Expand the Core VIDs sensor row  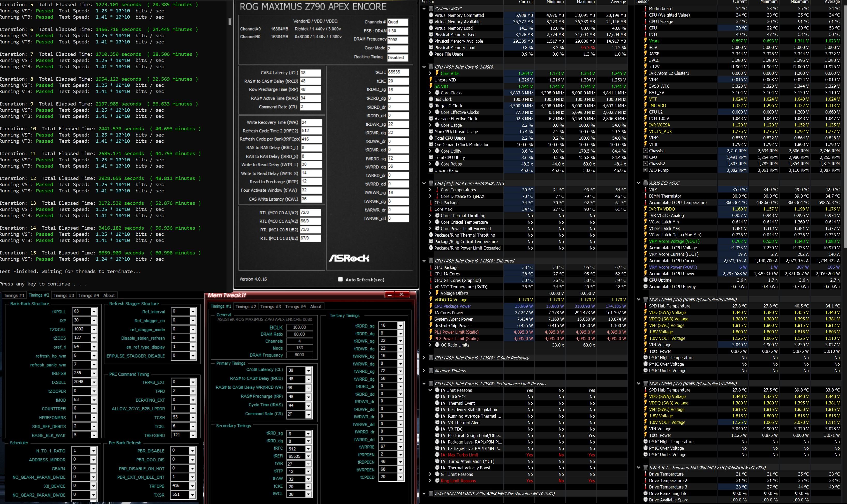pos(430,73)
